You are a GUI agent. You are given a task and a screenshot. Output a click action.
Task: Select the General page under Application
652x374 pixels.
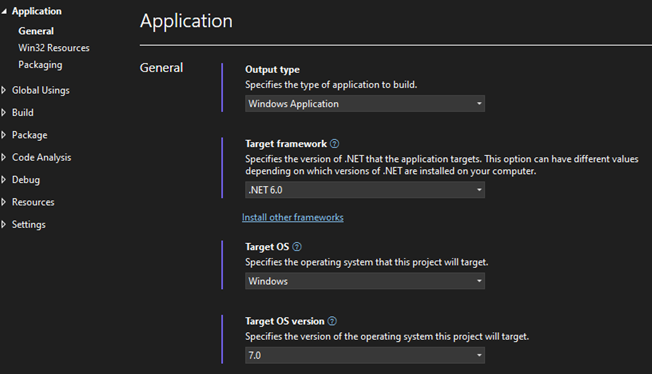pyautogui.click(x=36, y=31)
